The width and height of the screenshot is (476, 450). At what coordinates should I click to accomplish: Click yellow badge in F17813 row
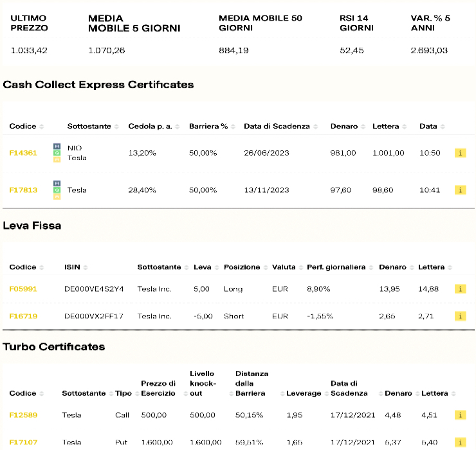57,197
